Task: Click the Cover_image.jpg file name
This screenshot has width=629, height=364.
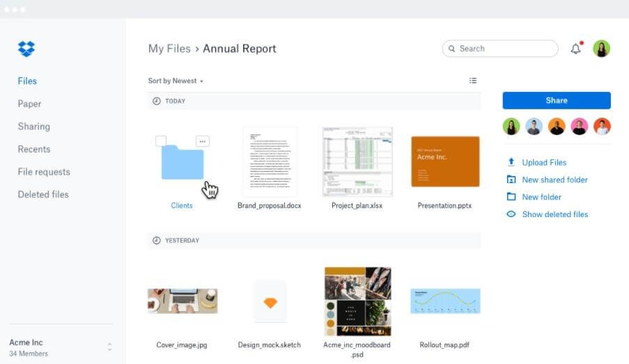Action: [x=182, y=345]
